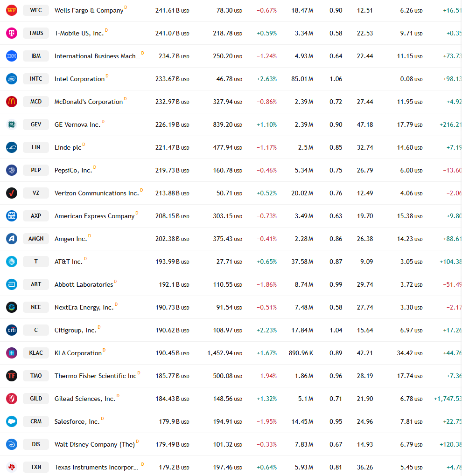Select market cap 241.61 B USD

click(x=172, y=11)
